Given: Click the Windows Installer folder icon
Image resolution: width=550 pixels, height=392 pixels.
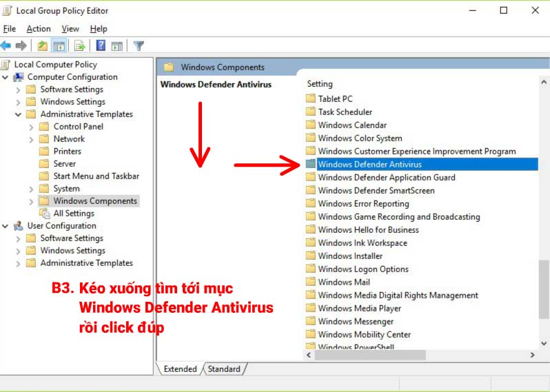Looking at the screenshot, I should coord(310,256).
